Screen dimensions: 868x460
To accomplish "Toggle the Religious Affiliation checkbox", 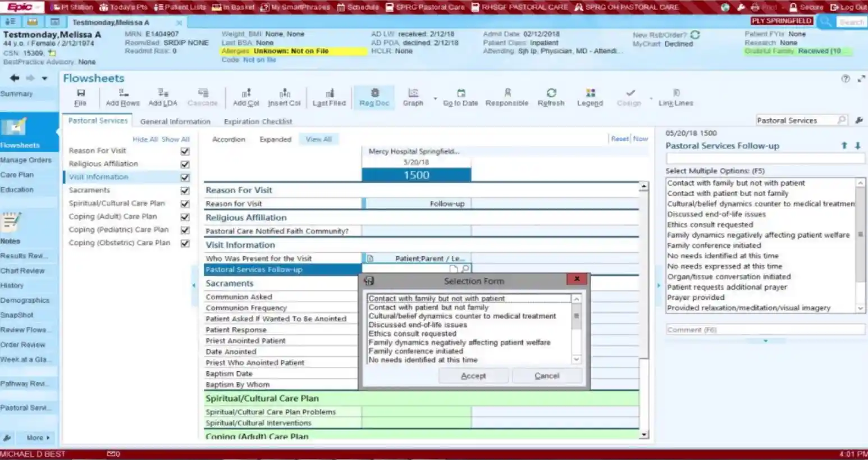I will [185, 163].
